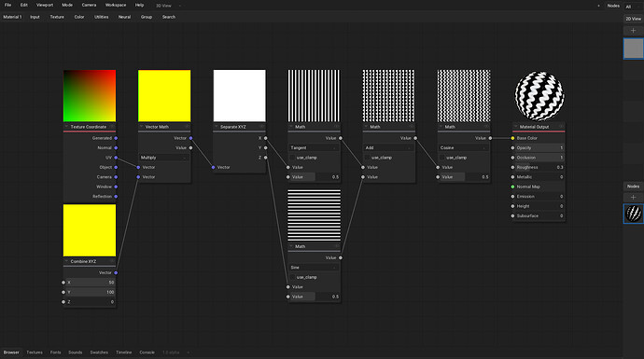
Task: Open the Tangent operation dropdown
Action: pos(314,147)
